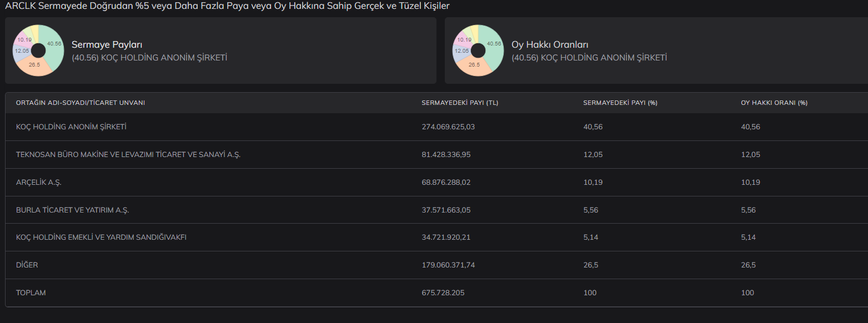Click the total value 675.728.205
This screenshot has width=868, height=323.
point(443,292)
